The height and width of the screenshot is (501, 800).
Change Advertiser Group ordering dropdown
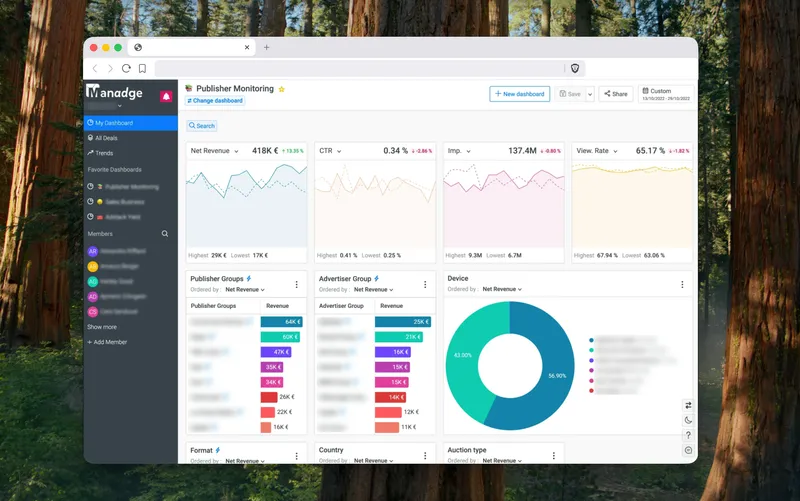tap(373, 289)
